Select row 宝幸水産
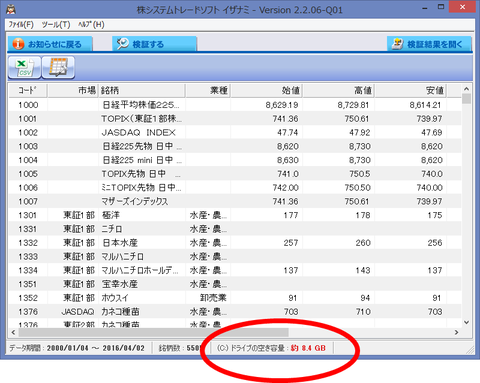Viewport: 480px width, 383px height. pyautogui.click(x=235, y=284)
